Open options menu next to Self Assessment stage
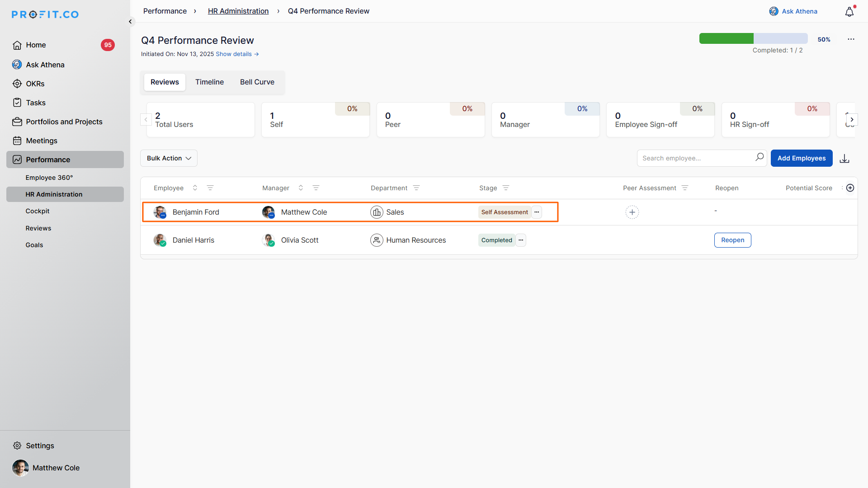 [x=537, y=212]
